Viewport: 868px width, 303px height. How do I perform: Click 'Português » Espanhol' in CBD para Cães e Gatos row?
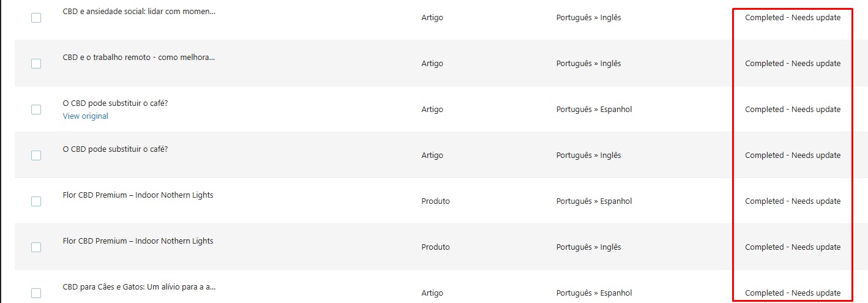594,293
